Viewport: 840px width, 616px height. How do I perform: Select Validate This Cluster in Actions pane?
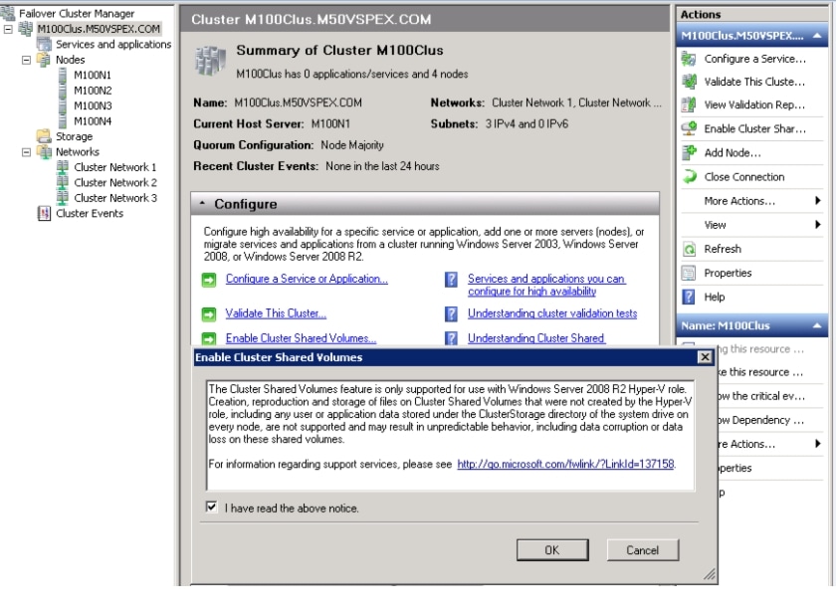[754, 82]
